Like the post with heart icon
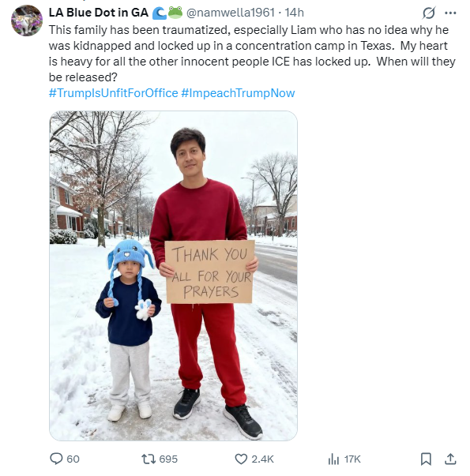The image size is (470, 476). pyautogui.click(x=241, y=459)
